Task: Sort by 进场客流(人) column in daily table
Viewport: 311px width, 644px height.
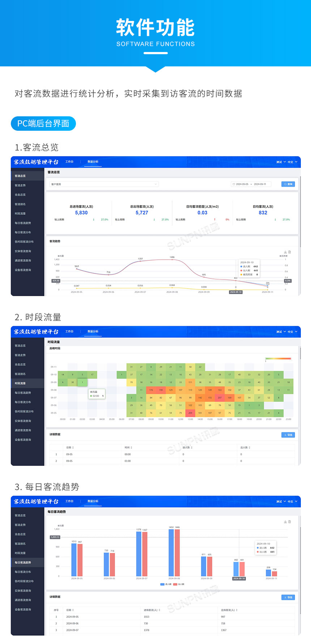Action: [159, 610]
